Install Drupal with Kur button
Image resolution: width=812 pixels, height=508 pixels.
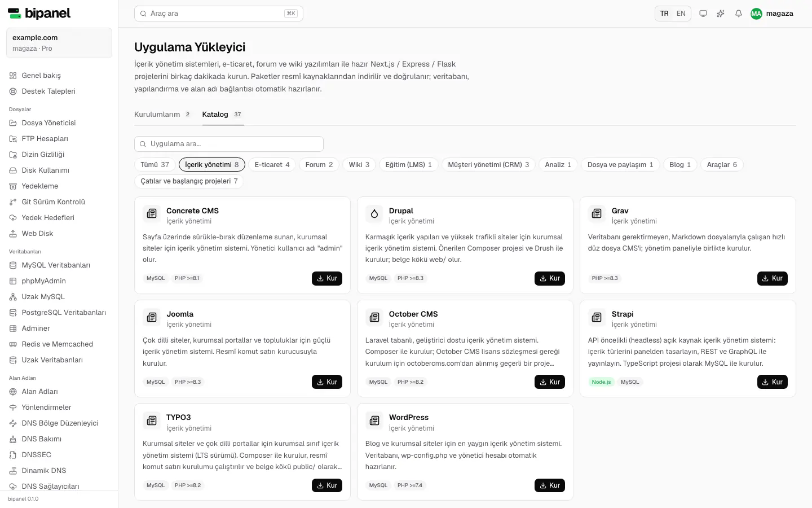click(550, 278)
